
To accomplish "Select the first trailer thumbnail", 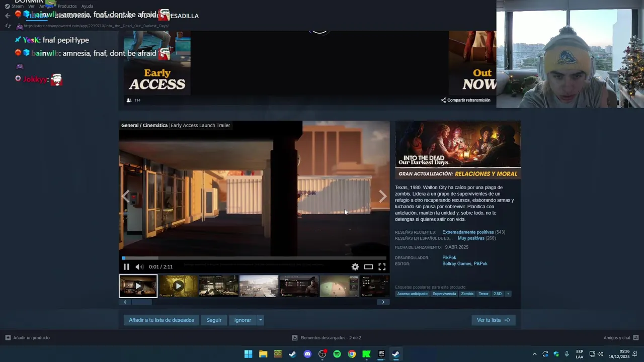I will pos(138,286).
